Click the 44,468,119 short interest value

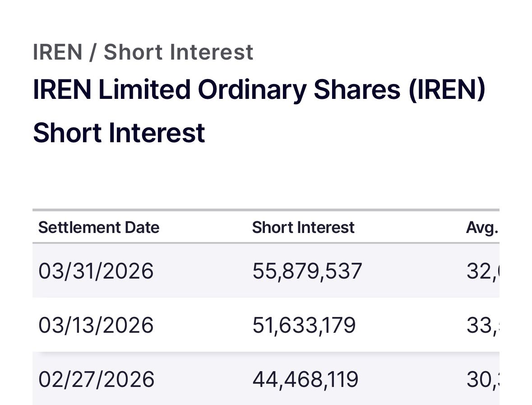305,379
